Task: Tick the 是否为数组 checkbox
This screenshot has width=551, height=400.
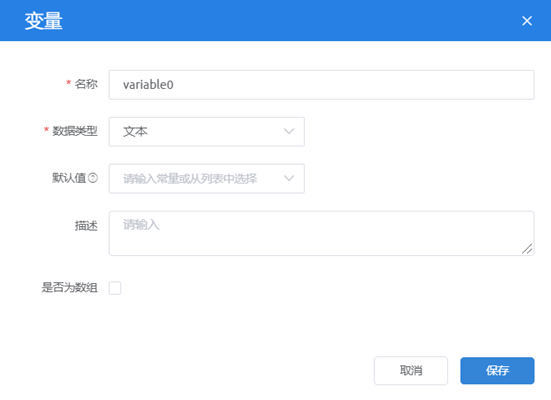Action: pos(115,288)
